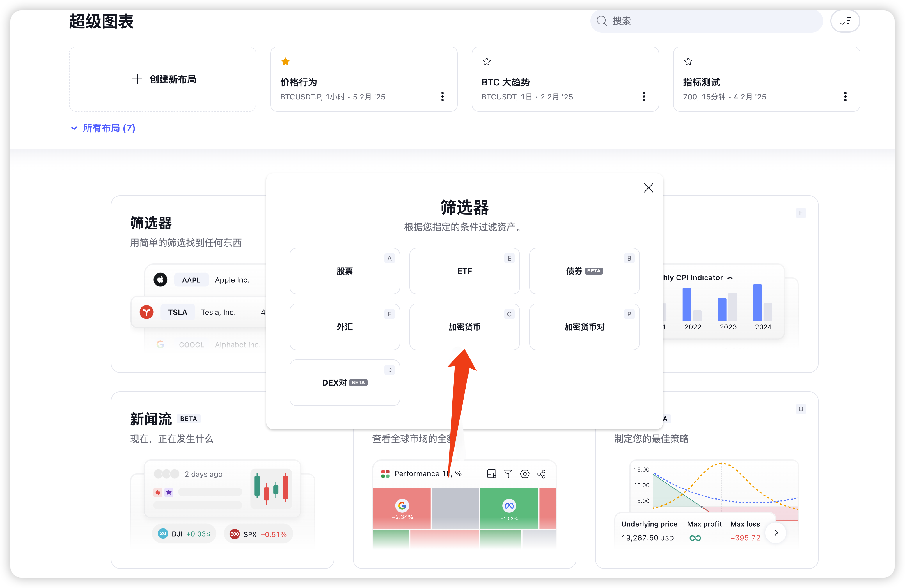The width and height of the screenshot is (905, 588).
Task: Open more options for 价格行为 layout
Action: (x=442, y=97)
